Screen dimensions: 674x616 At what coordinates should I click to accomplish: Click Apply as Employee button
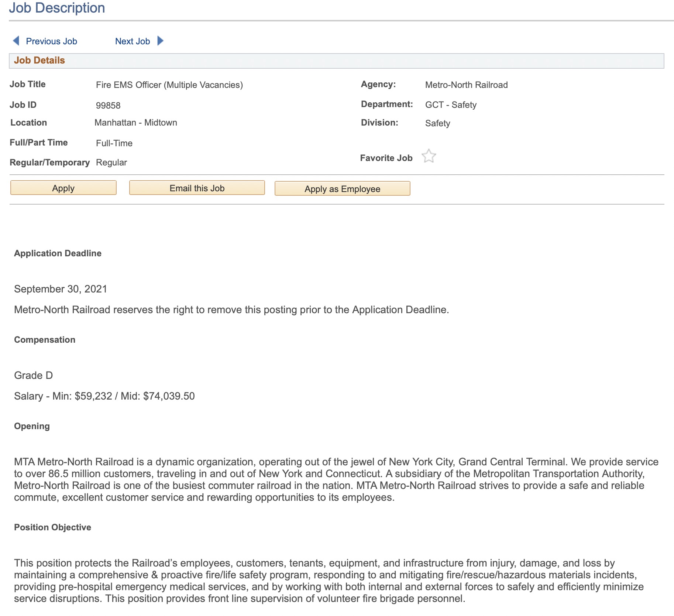[x=343, y=189]
